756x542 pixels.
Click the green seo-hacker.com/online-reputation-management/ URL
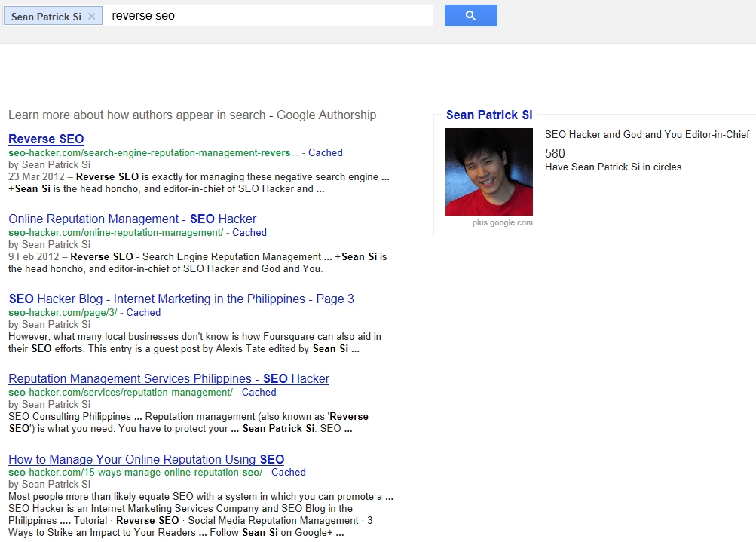(x=115, y=232)
